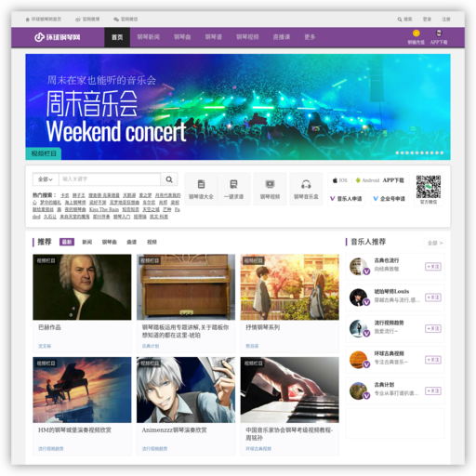This screenshot has height=476, width=476.
Task: Open the 巴赫作品 portrait thumbnail
Action: click(82, 287)
